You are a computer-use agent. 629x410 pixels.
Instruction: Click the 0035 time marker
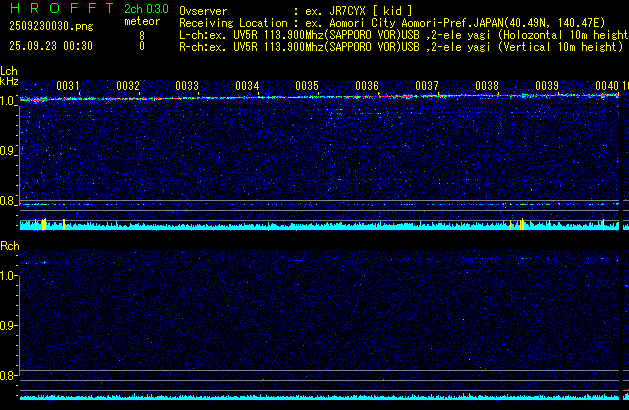(x=307, y=86)
